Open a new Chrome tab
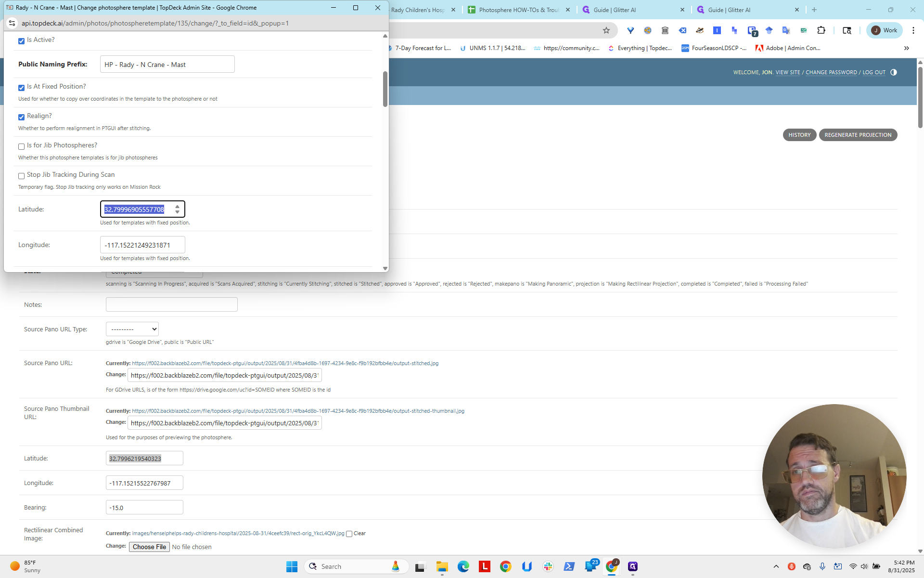This screenshot has height=578, width=924. click(x=814, y=10)
